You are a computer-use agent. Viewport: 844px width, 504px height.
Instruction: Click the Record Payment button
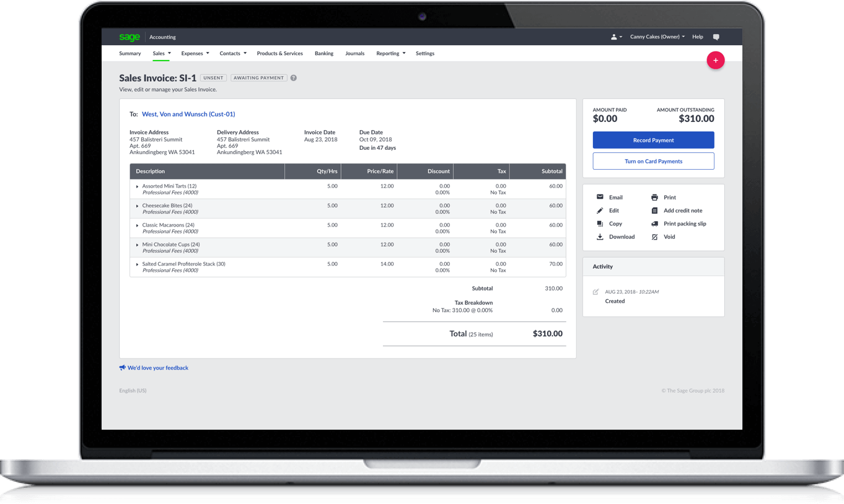coord(653,140)
